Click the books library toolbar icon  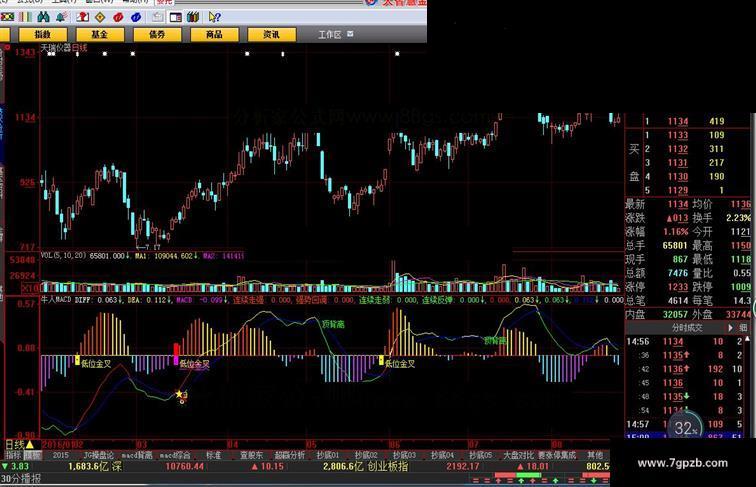click(x=193, y=17)
